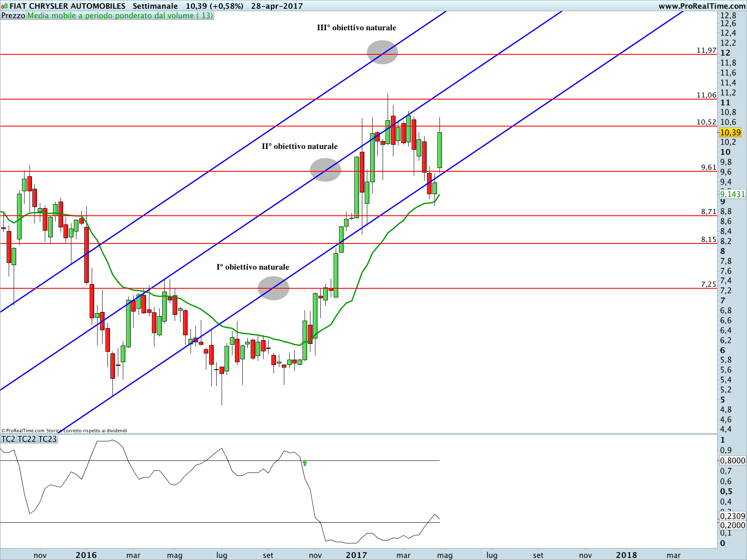The image size is (747, 560).
Task: Select the 'III° obiettivo naturale' text annotation
Action: coord(356,28)
